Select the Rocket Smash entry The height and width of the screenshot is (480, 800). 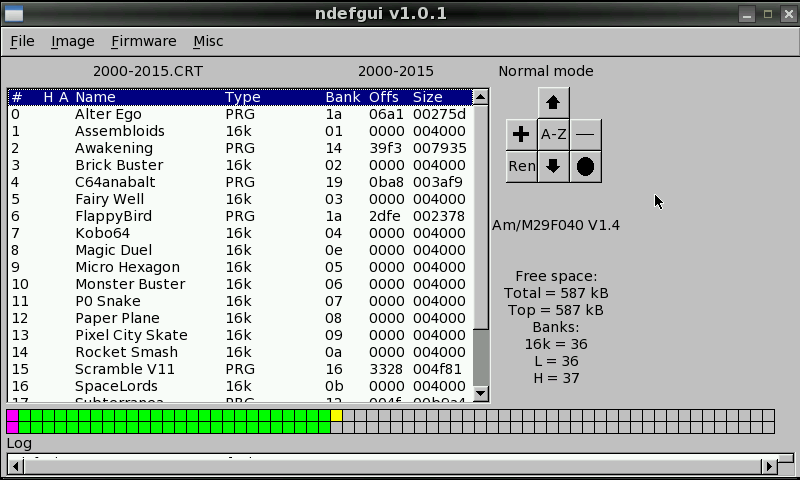click(240, 352)
